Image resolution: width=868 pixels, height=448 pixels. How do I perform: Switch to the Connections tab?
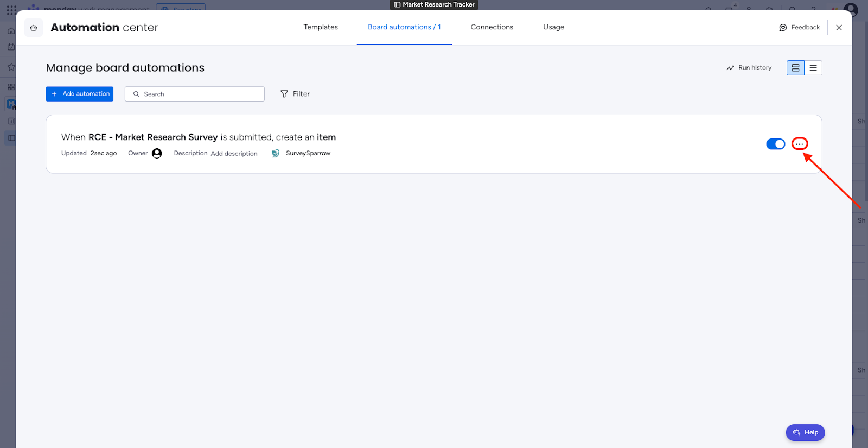pos(492,27)
